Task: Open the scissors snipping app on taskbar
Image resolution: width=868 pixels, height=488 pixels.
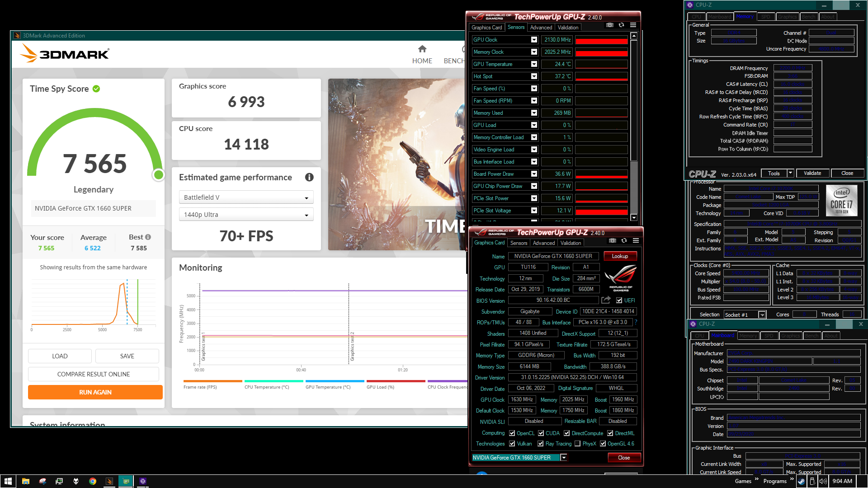Action: coord(42,481)
